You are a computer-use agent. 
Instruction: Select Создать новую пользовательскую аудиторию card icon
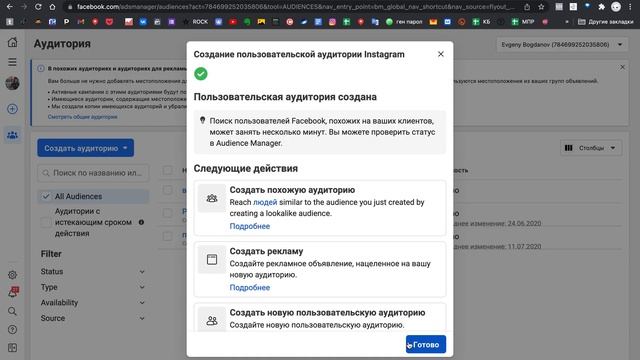click(x=212, y=320)
